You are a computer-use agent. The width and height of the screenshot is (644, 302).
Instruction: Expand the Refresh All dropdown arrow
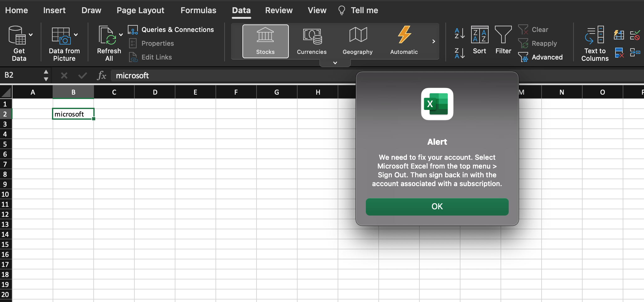[x=121, y=35]
